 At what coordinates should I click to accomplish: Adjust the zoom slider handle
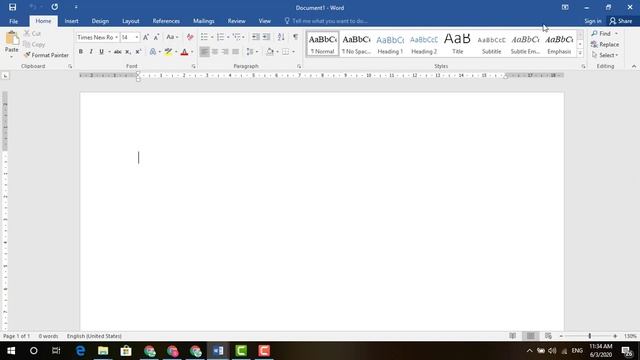click(x=589, y=336)
